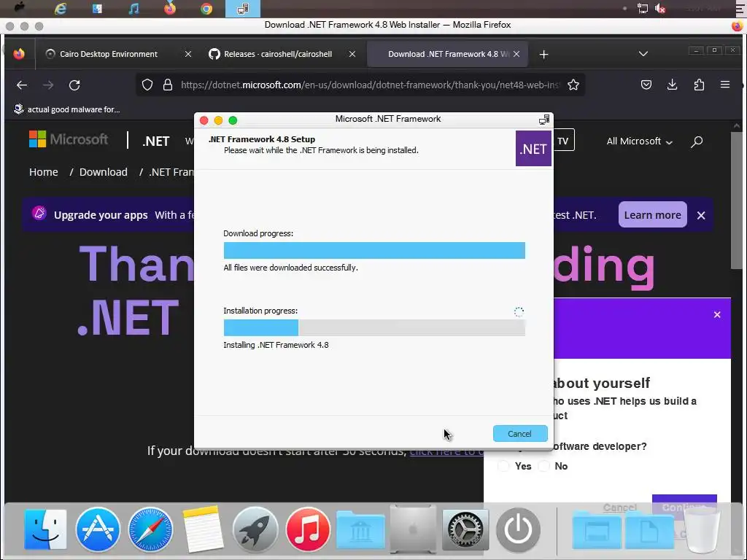747x560 pixels.
Task: Open the site search magnifier
Action: (x=697, y=141)
